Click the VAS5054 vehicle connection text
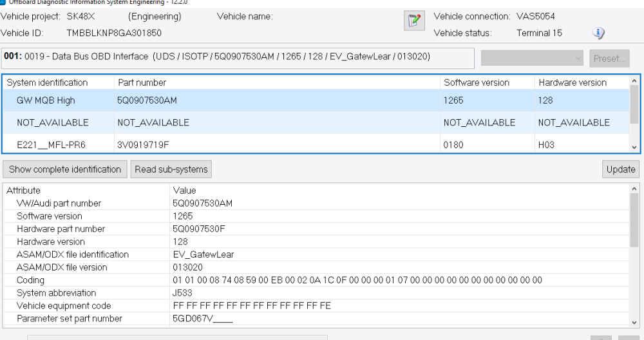 pos(536,17)
